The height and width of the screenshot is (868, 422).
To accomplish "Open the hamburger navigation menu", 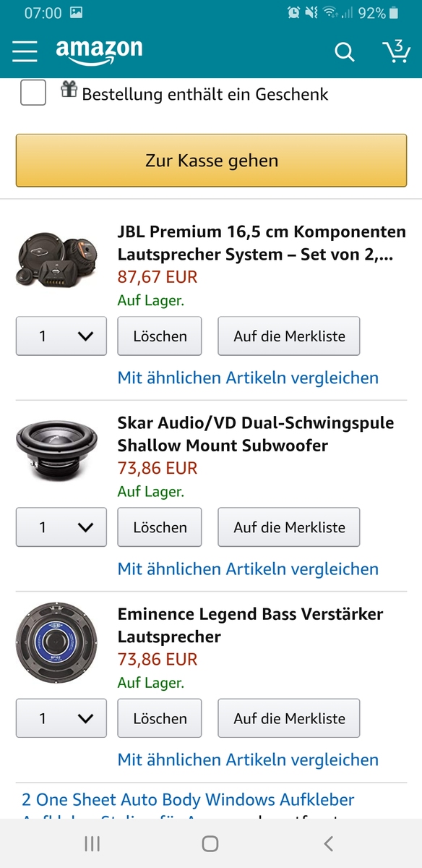I will [25, 51].
